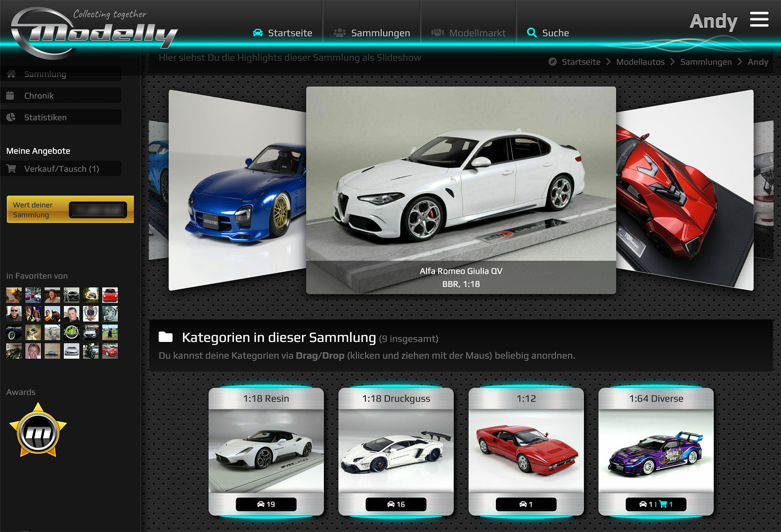
Task: Open the 1:18 Druckguss category card
Action: click(396, 451)
